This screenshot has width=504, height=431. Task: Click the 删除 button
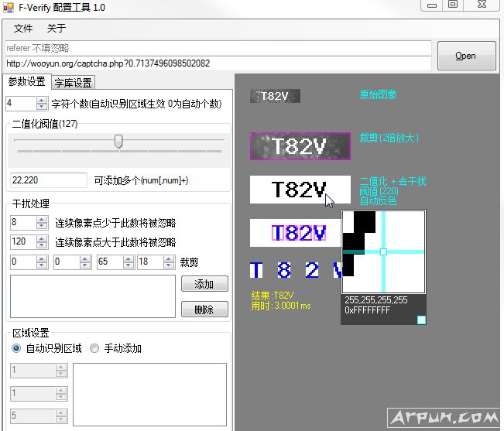point(204,310)
